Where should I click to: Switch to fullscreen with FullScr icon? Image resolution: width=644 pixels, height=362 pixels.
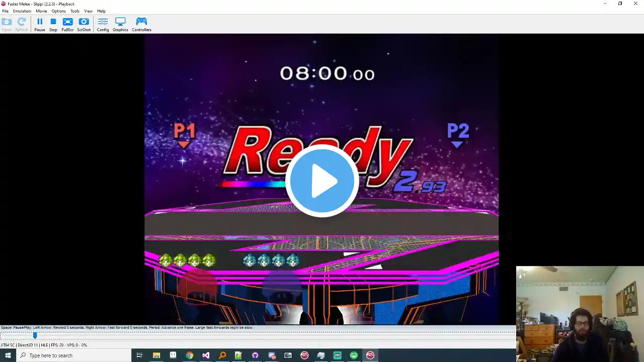tap(67, 24)
